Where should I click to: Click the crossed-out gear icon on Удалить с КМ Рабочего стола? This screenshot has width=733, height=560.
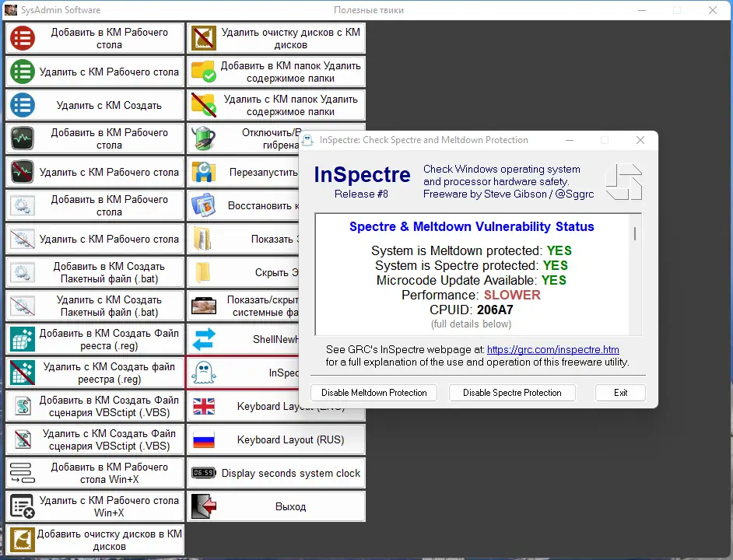[x=23, y=239]
